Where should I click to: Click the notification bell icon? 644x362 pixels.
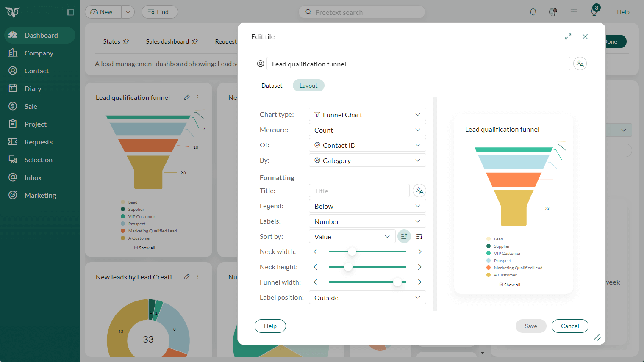click(x=533, y=12)
